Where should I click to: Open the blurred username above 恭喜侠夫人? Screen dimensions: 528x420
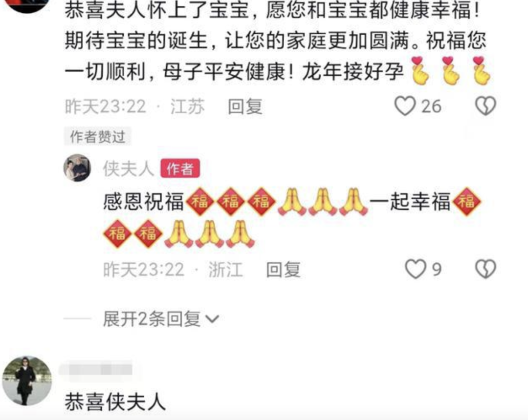click(x=96, y=370)
